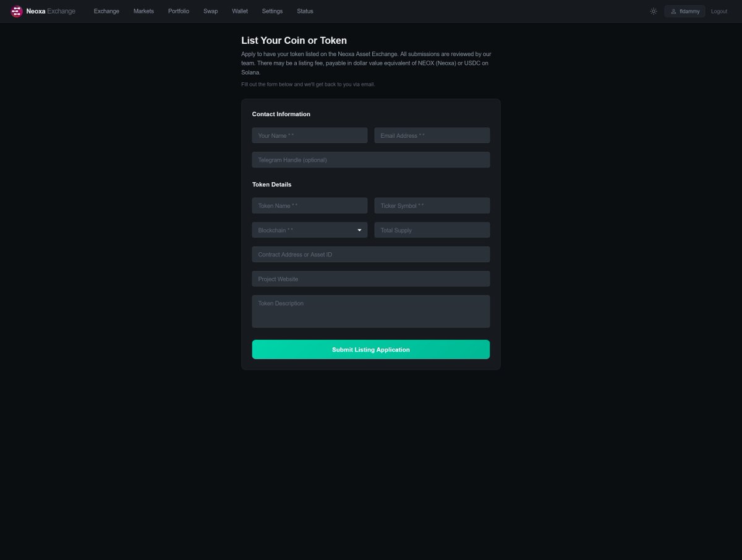Focus the Your Name field

coord(310,135)
